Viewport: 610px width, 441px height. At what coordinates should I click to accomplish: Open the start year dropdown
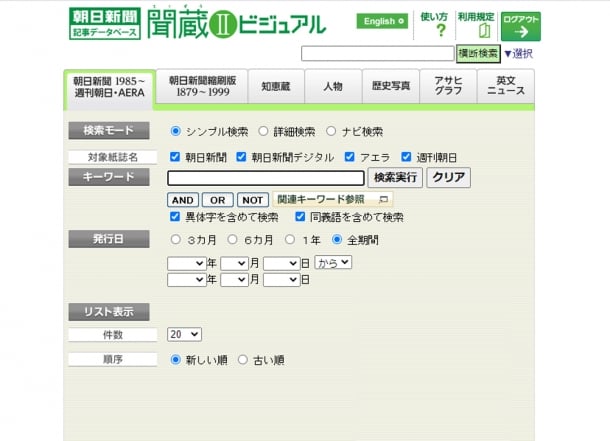[x=186, y=264]
